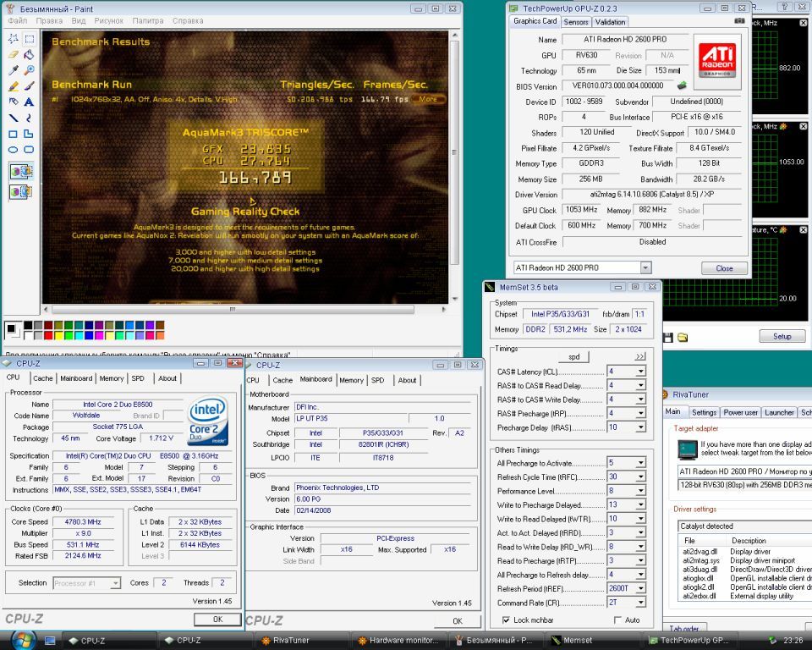Click the Close button in GPU-Z
This screenshot has width=812, height=650.
[724, 268]
